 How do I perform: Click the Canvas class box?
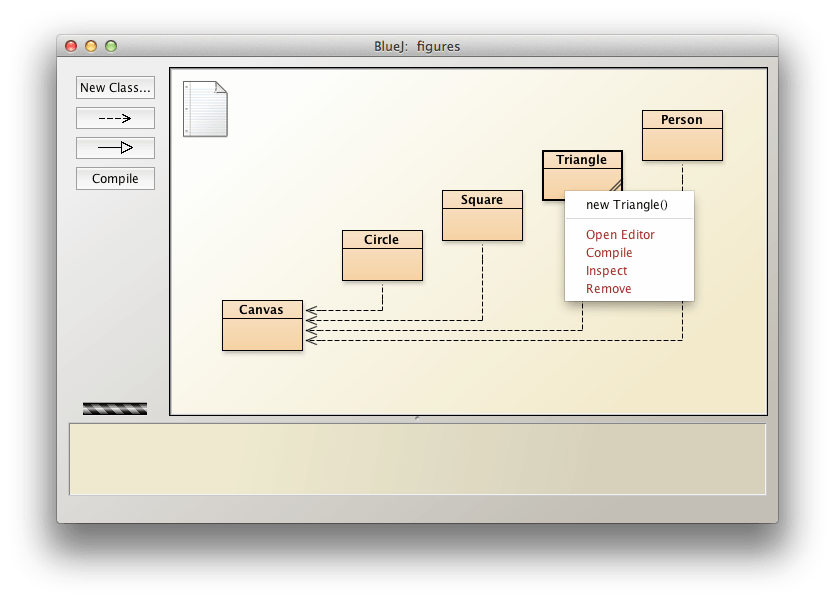tap(261, 324)
